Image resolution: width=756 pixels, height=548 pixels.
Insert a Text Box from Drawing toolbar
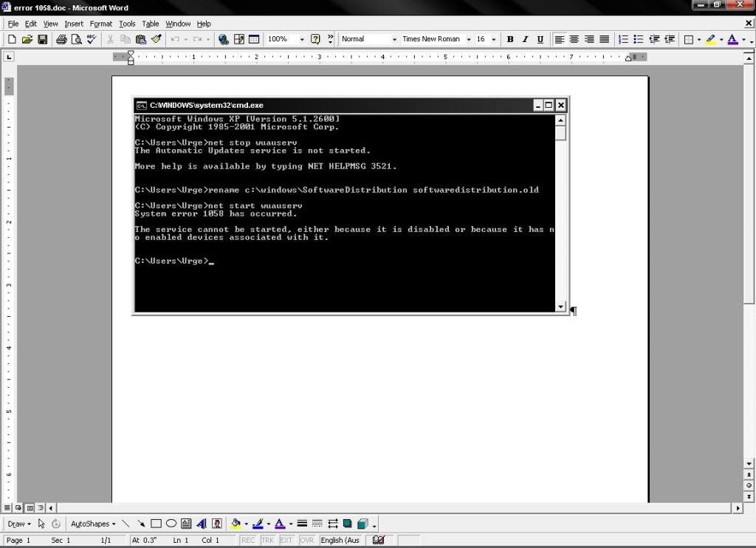click(187, 524)
